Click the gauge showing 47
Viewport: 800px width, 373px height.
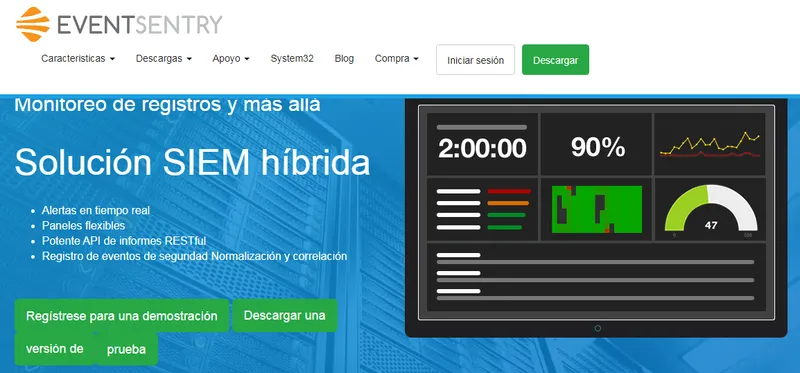[x=710, y=209]
